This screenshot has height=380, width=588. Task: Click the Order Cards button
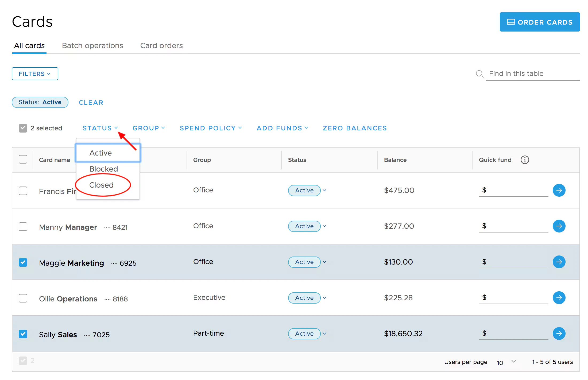pos(539,22)
